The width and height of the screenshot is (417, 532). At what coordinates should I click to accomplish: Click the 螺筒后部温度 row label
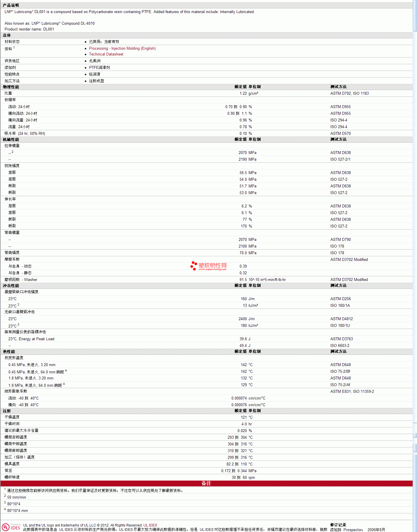pyautogui.click(x=16, y=437)
